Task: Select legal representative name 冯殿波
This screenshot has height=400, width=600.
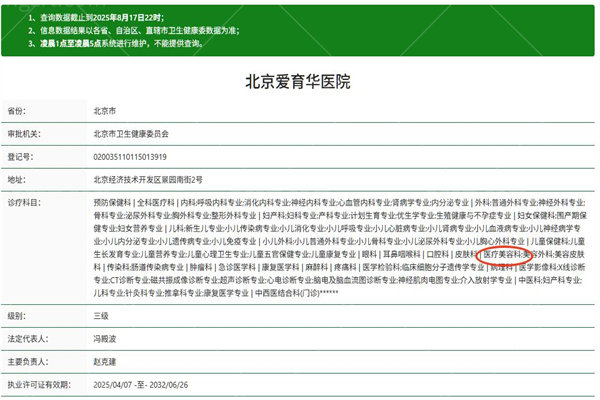Action: pyautogui.click(x=105, y=339)
